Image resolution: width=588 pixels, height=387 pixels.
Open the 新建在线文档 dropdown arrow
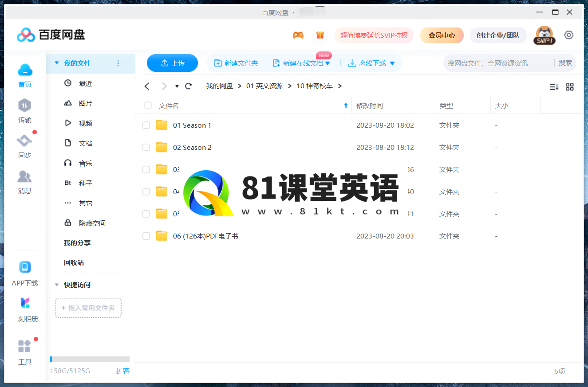[328, 63]
